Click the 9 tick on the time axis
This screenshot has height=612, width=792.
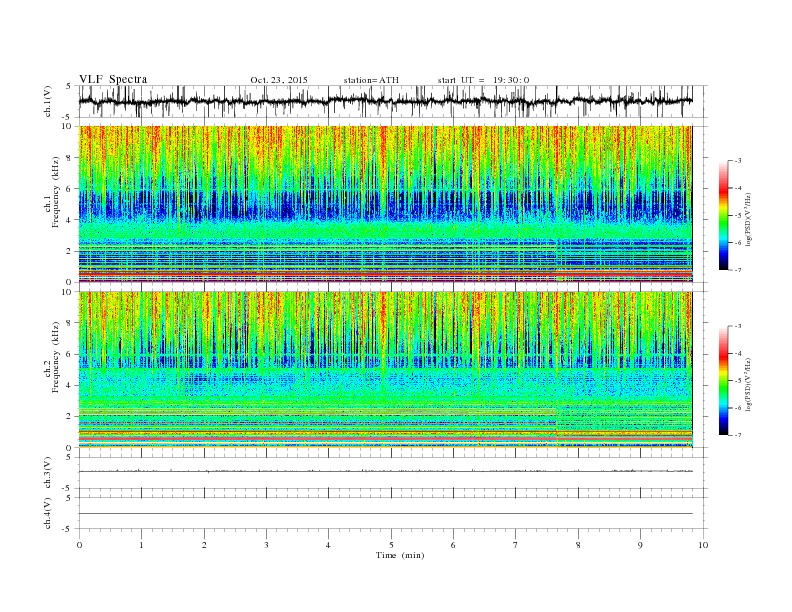tap(640, 545)
